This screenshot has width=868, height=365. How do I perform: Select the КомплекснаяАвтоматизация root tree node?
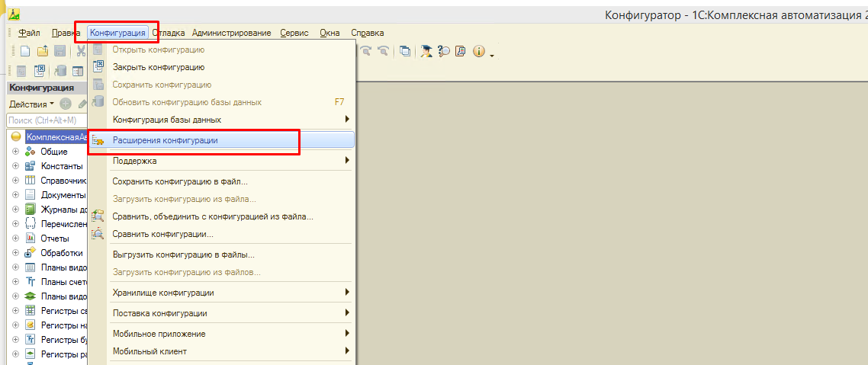click(57, 136)
